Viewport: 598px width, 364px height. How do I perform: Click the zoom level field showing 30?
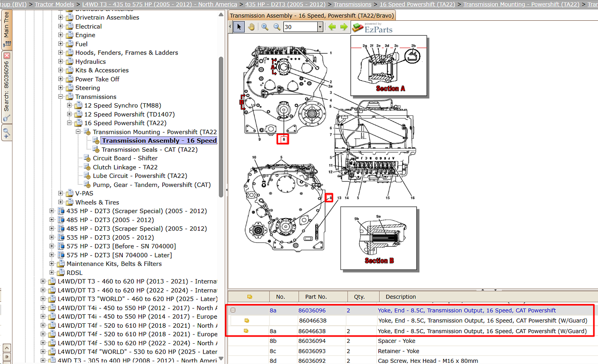300,27
